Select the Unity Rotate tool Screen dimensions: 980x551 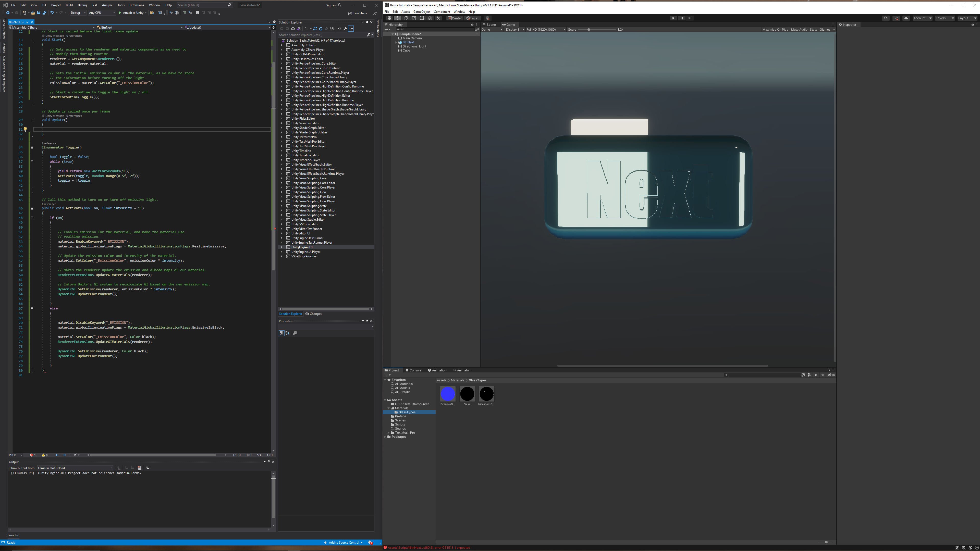point(406,18)
